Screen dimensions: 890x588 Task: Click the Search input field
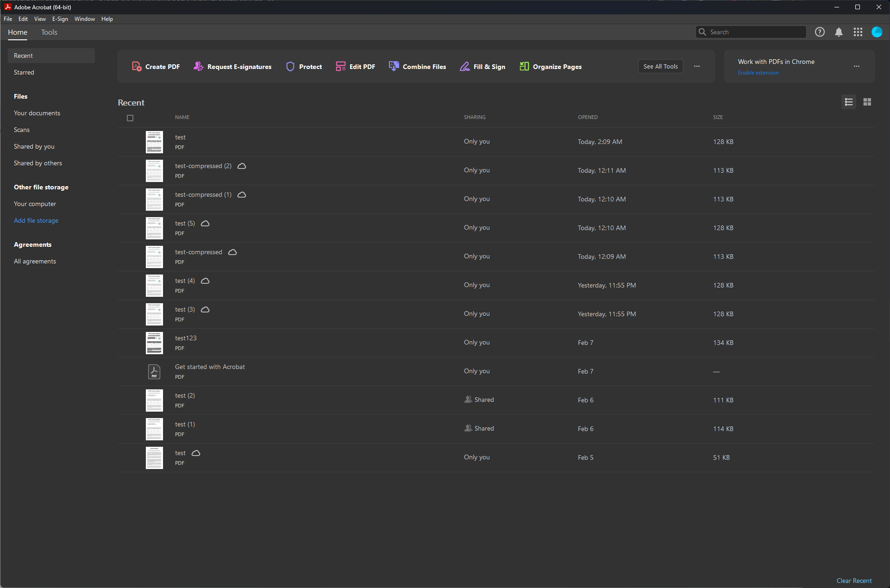coord(755,32)
